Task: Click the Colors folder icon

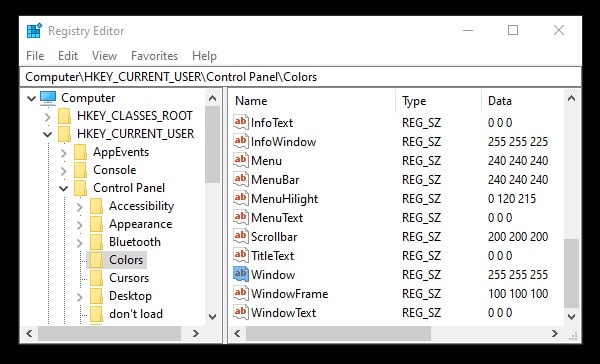Action: click(x=97, y=260)
